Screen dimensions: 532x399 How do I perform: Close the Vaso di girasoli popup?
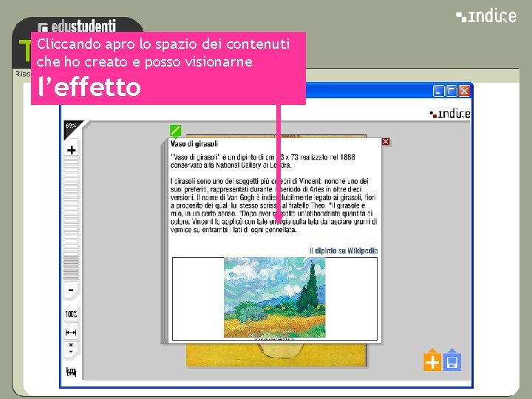[386, 141]
